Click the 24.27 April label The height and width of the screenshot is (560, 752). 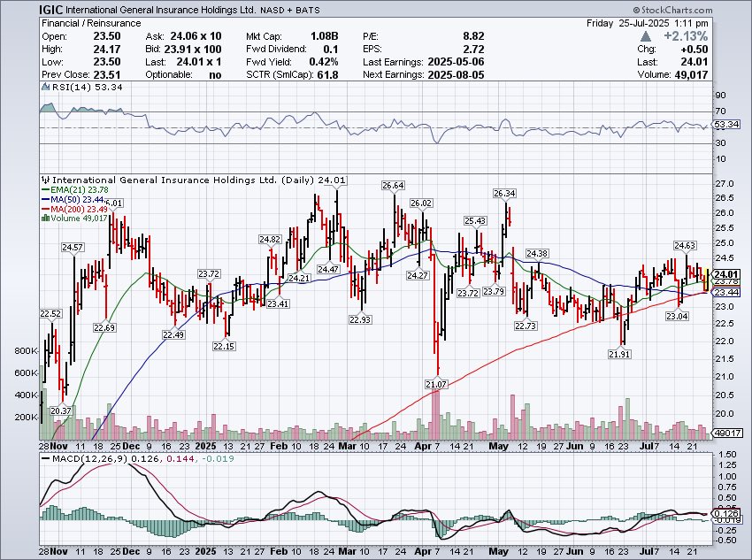(x=418, y=276)
